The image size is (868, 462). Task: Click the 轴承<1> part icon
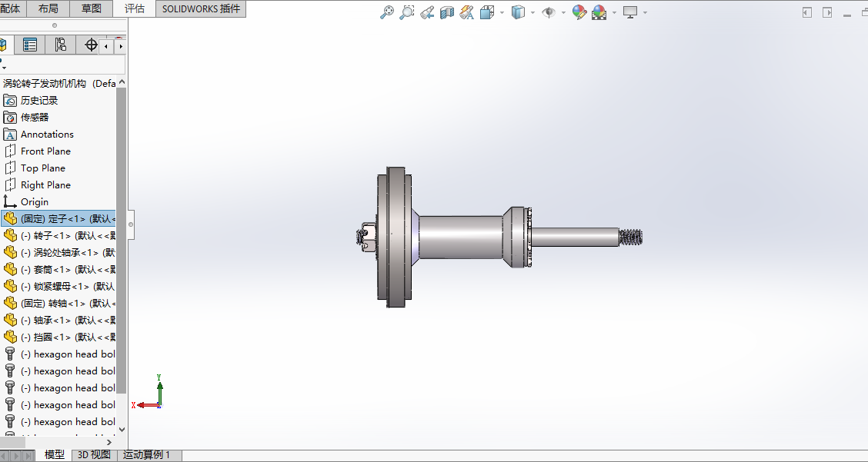pos(10,320)
